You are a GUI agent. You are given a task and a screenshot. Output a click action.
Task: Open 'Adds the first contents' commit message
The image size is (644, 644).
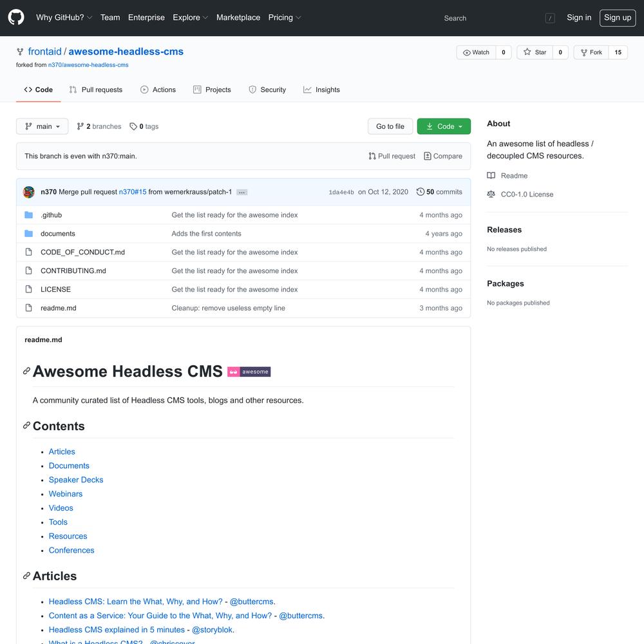[x=207, y=233]
